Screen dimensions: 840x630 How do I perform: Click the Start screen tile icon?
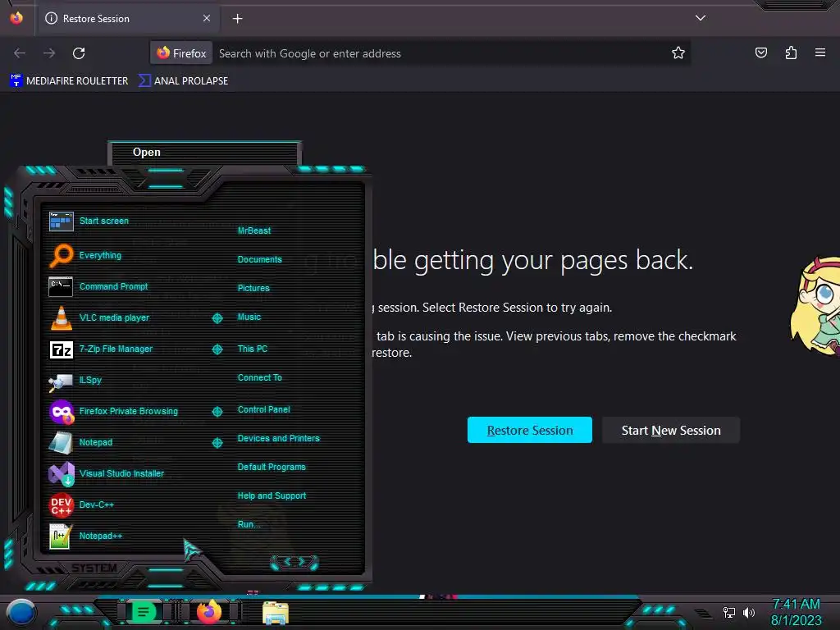click(x=61, y=221)
